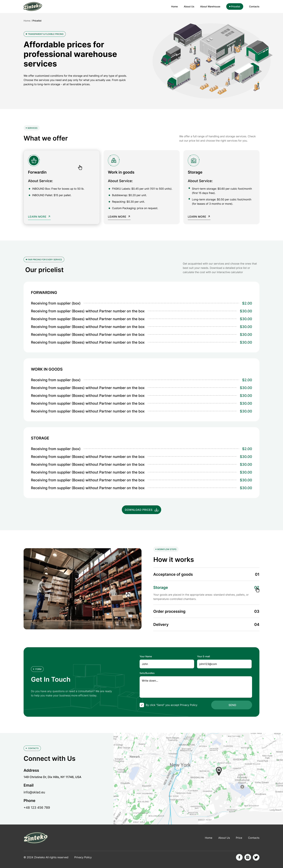Click the $2.00 price under WORK IN GOODS
Image resolution: width=283 pixels, height=868 pixels.
pos(247,380)
